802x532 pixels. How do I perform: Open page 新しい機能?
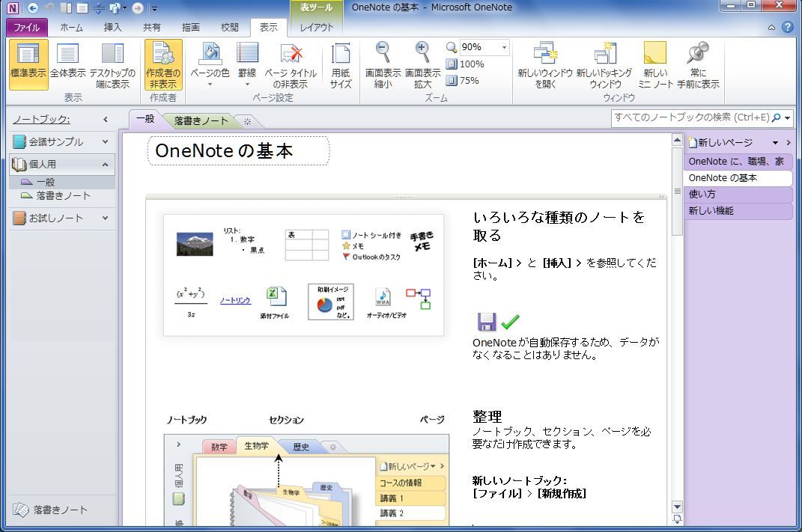[738, 210]
